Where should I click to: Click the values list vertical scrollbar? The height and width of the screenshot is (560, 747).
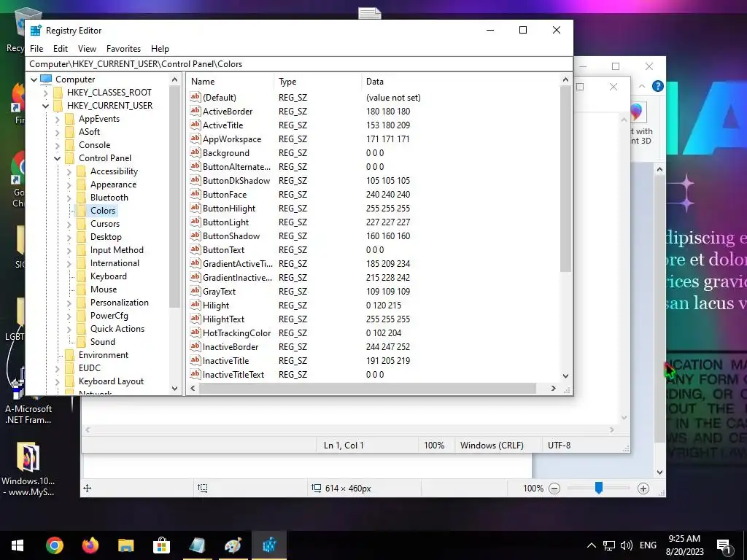tap(565, 179)
